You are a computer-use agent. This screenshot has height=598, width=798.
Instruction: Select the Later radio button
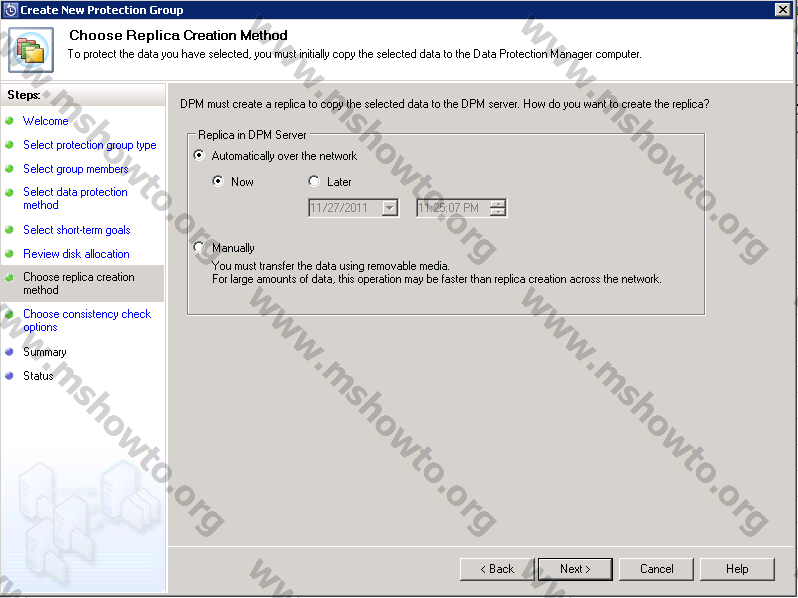click(x=314, y=182)
